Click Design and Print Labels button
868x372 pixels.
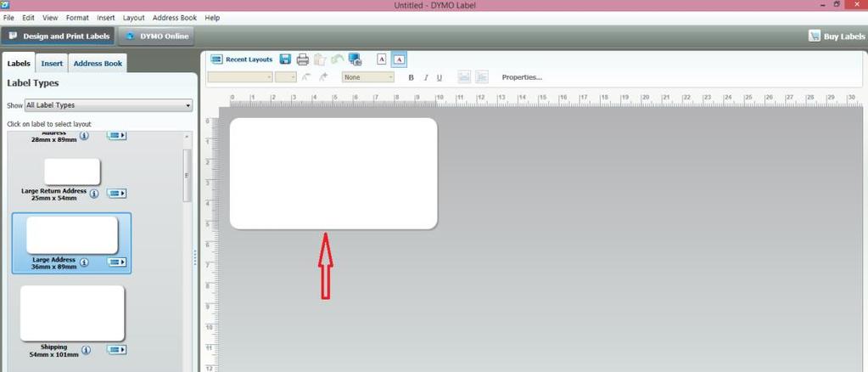coord(59,37)
